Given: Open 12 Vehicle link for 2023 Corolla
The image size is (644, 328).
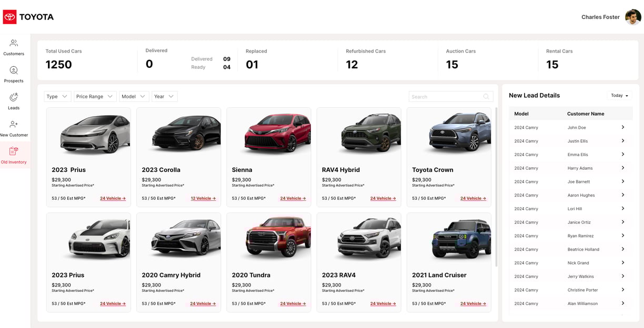Looking at the screenshot, I should pos(203,199).
